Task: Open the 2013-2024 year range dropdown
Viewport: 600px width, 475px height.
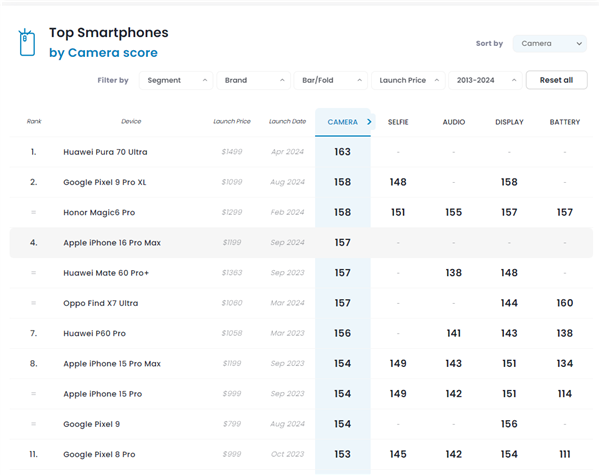Action: (485, 80)
